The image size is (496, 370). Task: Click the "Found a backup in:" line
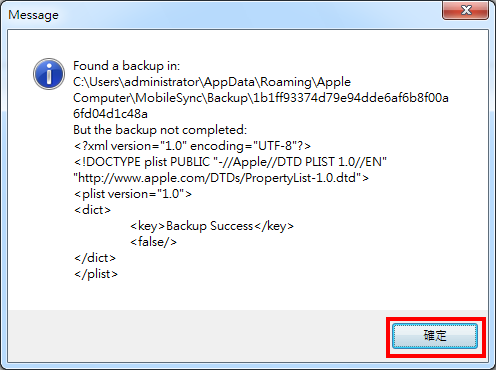click(x=126, y=66)
